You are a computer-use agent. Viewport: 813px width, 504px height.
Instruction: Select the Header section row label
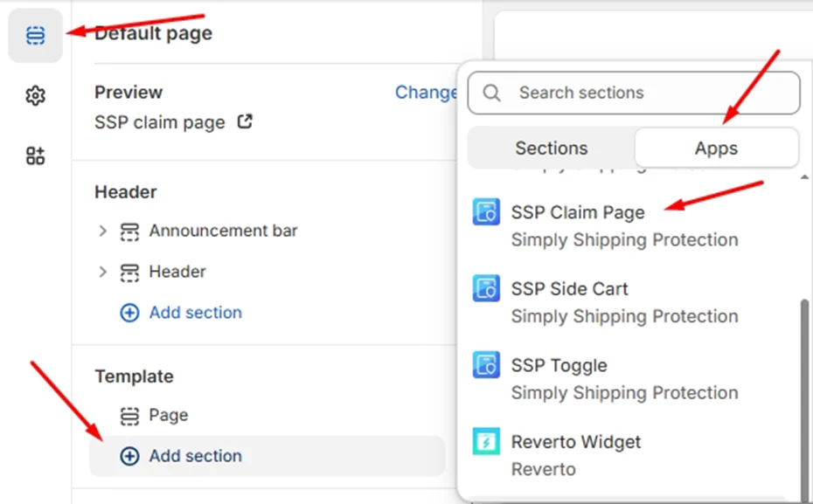[177, 272]
